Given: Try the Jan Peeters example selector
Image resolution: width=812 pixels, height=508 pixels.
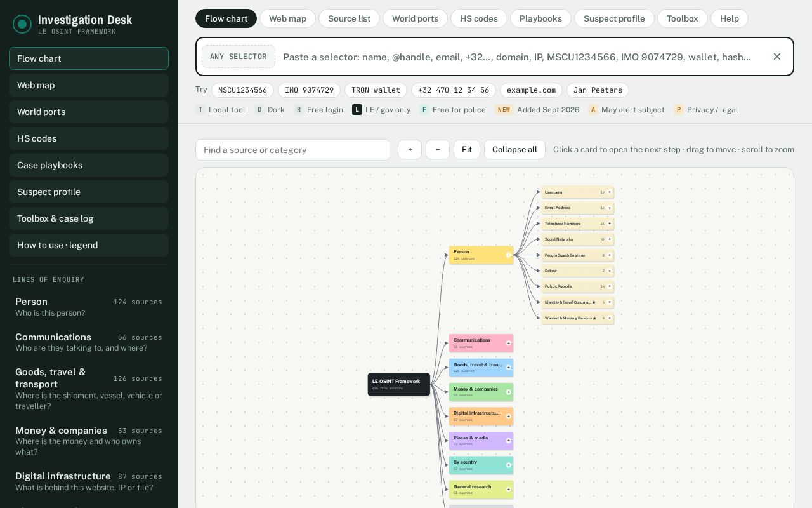Looking at the screenshot, I should point(598,90).
